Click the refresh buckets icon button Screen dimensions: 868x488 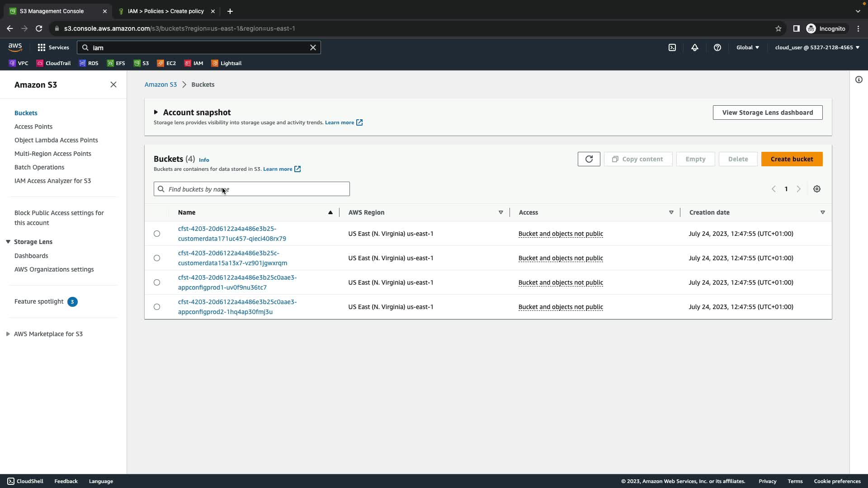(x=589, y=159)
